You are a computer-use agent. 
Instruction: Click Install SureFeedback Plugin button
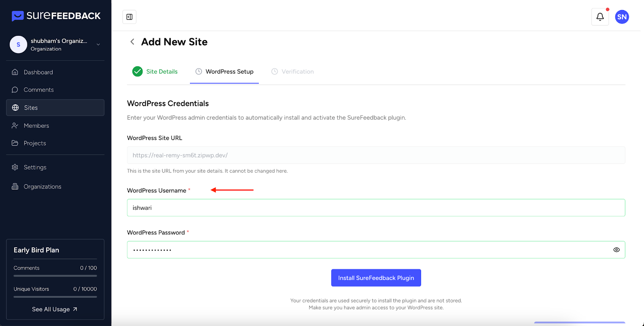pyautogui.click(x=376, y=278)
